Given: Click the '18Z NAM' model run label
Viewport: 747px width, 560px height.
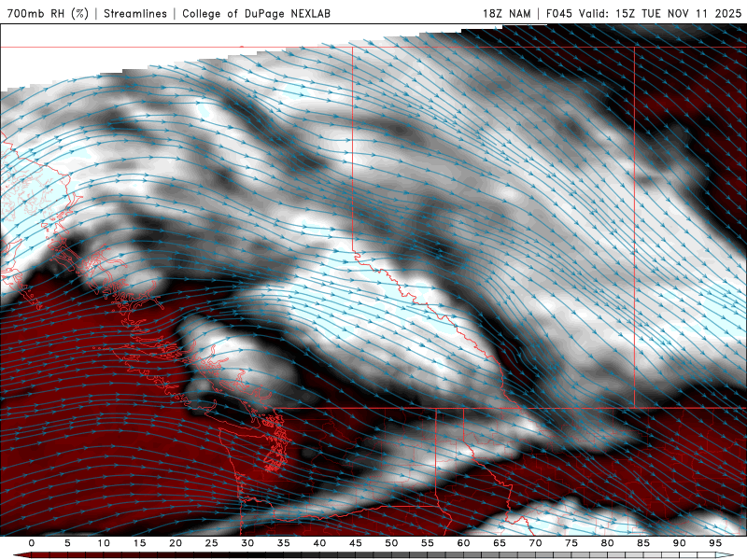Looking at the screenshot, I should pos(507,13).
